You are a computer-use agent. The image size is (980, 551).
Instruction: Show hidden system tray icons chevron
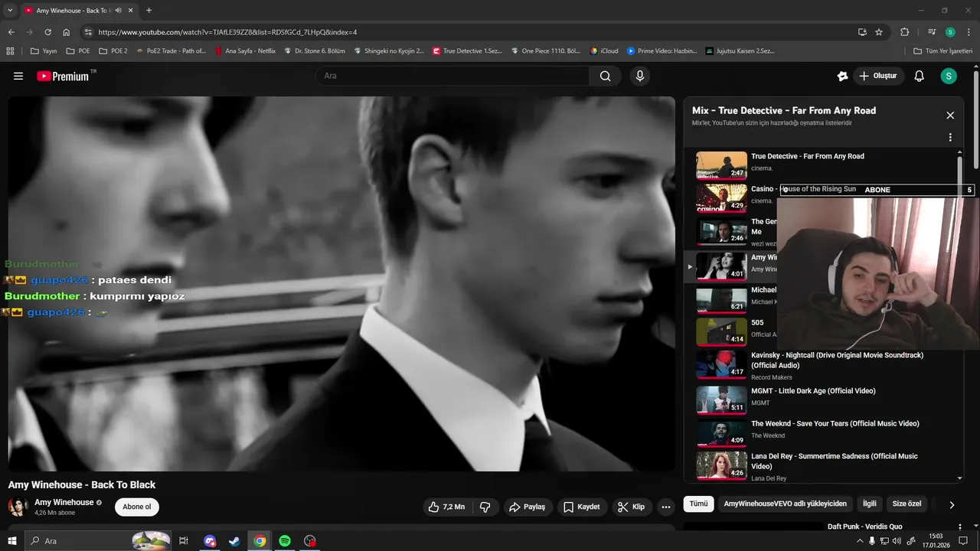coord(860,541)
